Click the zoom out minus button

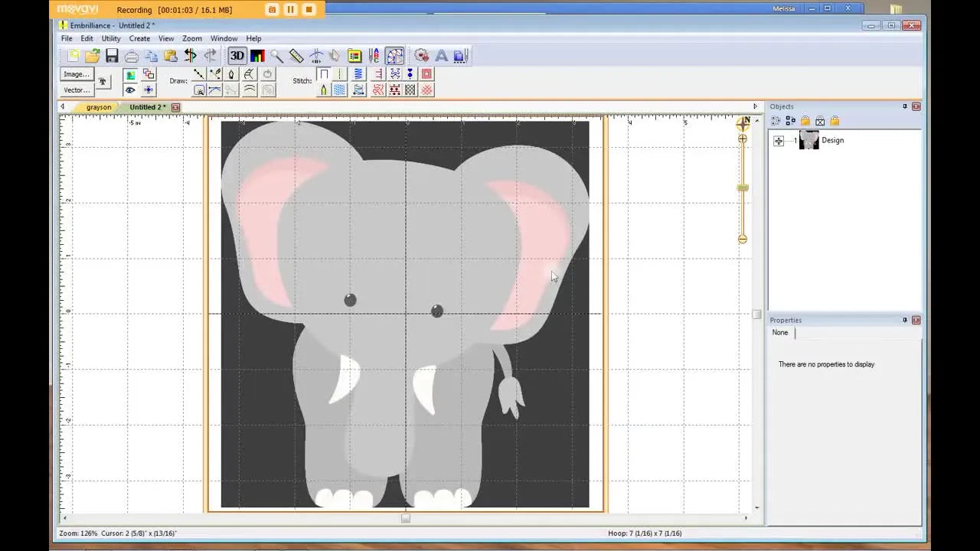tap(742, 240)
